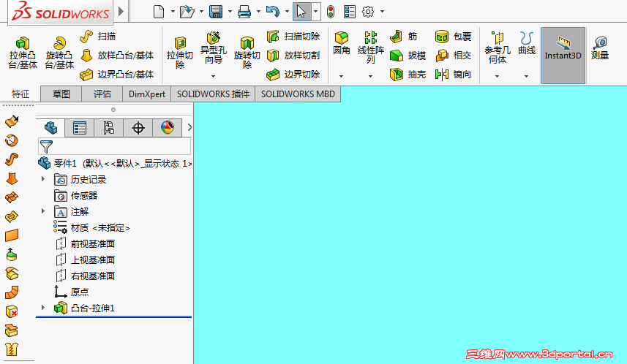The height and width of the screenshot is (364, 627).
Task: Expand the 凸台-拉伸1 feature node
Action: pos(43,307)
